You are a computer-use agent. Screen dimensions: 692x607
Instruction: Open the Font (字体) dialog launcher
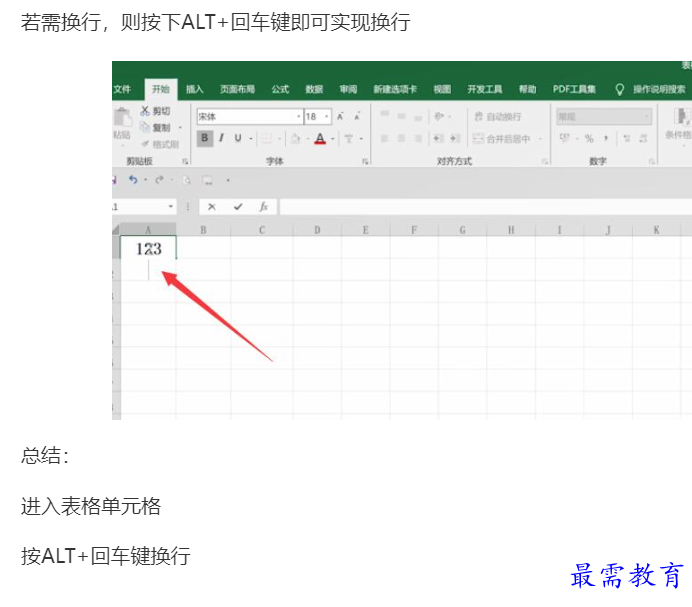coord(365,162)
